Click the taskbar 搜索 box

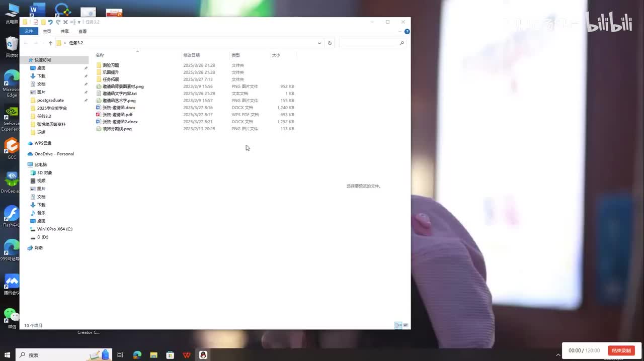[63, 355]
